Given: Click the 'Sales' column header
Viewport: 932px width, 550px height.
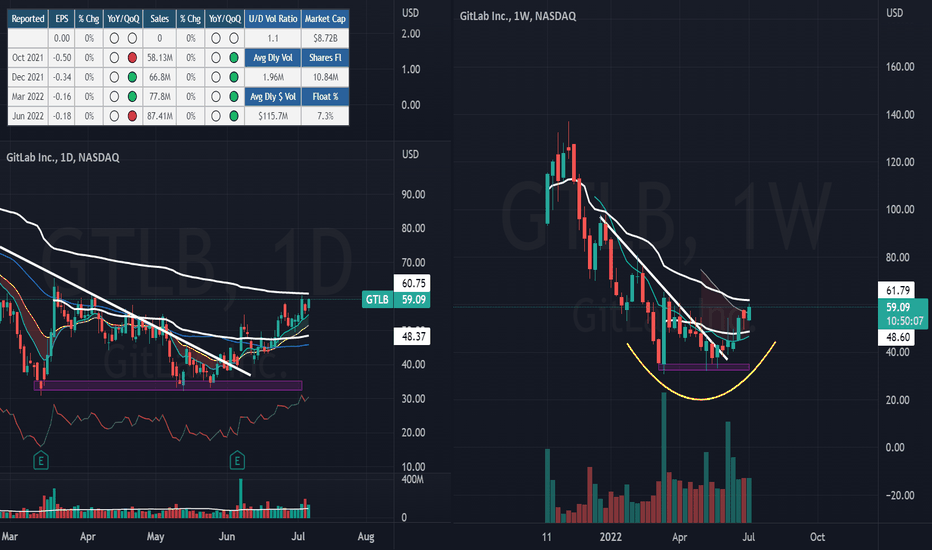Looking at the screenshot, I should pos(159,19).
